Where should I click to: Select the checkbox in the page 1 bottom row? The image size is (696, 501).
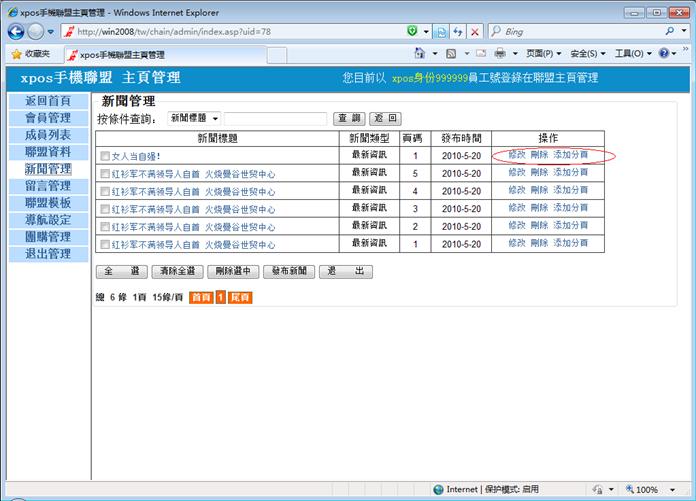pos(105,245)
